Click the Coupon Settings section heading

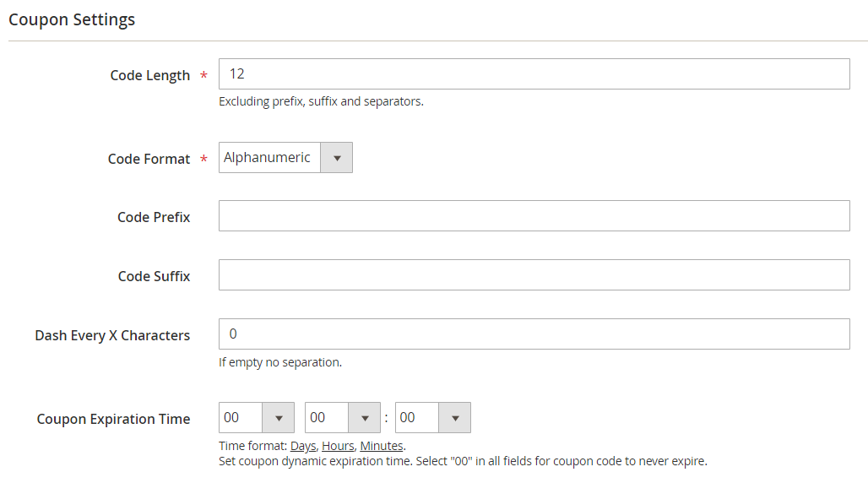click(x=72, y=19)
